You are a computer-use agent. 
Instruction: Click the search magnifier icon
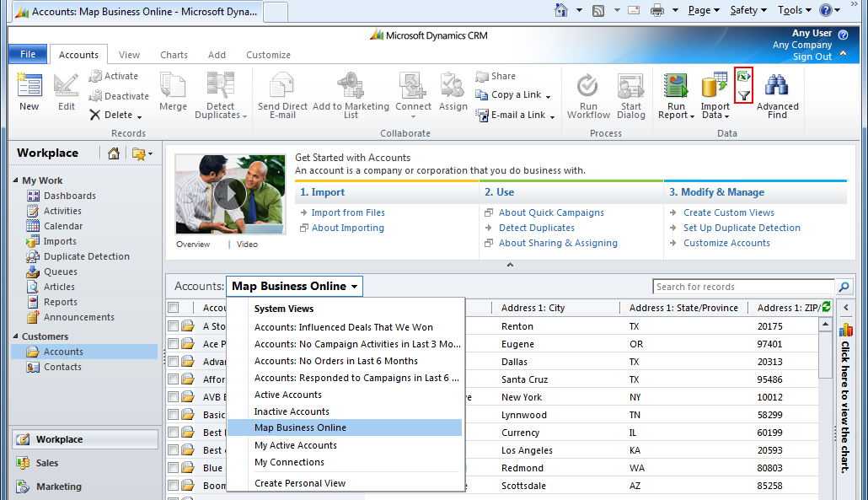tap(844, 287)
